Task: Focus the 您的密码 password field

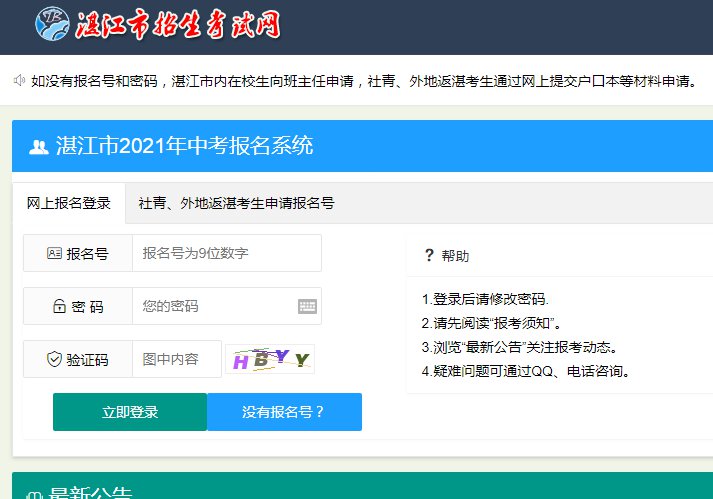Action: click(227, 306)
